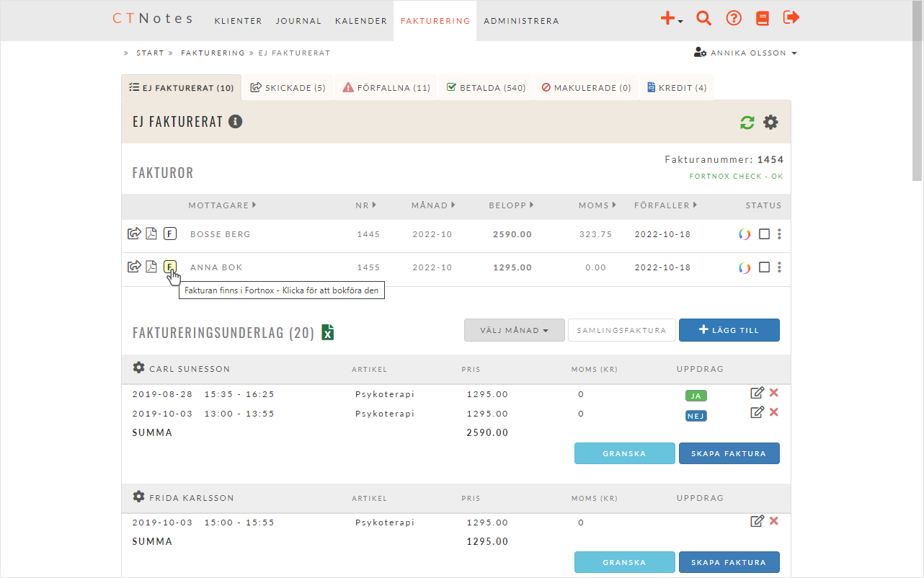Click Fortnox F icon for Anna Bok
The height and width of the screenshot is (578, 924).
click(169, 267)
